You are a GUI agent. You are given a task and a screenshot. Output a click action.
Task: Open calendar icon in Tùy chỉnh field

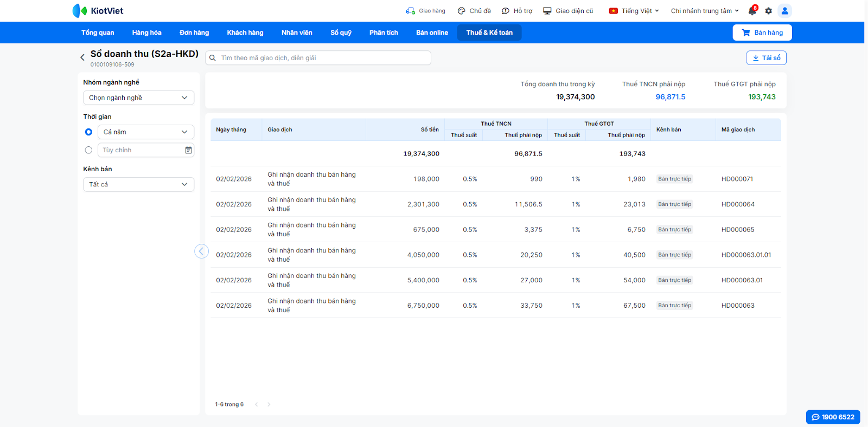[188, 150]
